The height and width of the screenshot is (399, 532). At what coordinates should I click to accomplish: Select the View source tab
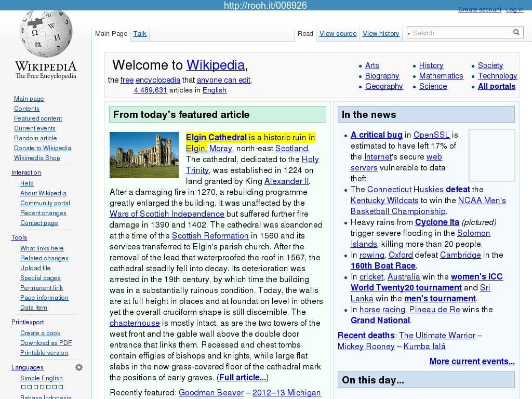click(x=338, y=34)
